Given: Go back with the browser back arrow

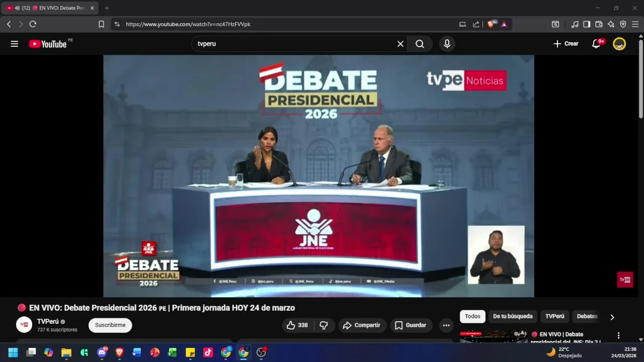Looking at the screenshot, I should click(9, 24).
